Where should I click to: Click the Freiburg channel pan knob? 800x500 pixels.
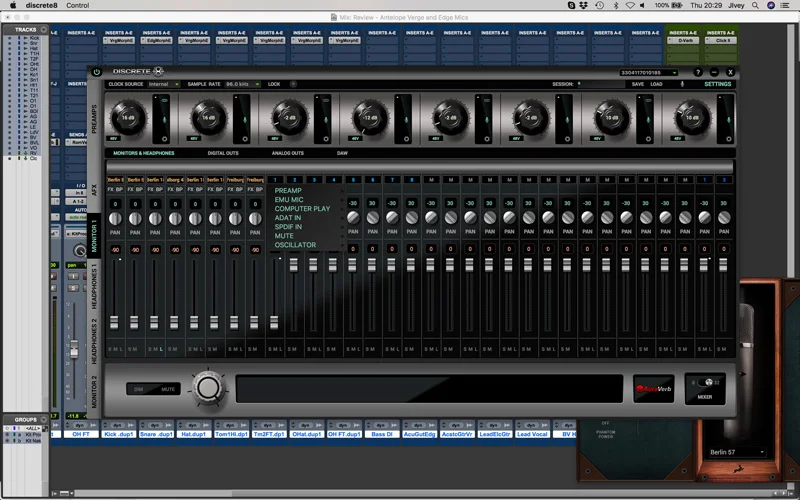pyautogui.click(x=235, y=218)
